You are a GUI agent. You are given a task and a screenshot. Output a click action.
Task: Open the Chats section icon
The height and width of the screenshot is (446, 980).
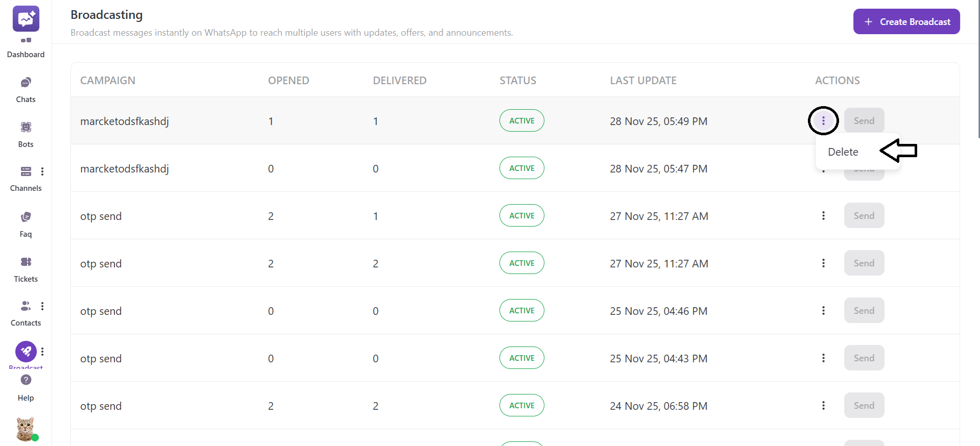click(26, 83)
